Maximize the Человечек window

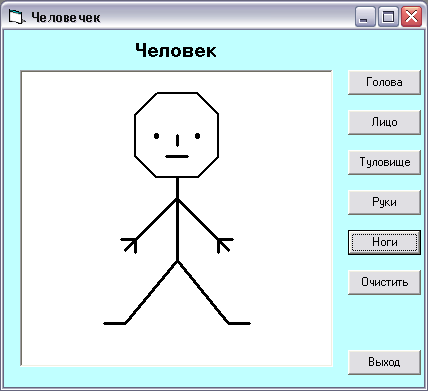click(x=388, y=16)
